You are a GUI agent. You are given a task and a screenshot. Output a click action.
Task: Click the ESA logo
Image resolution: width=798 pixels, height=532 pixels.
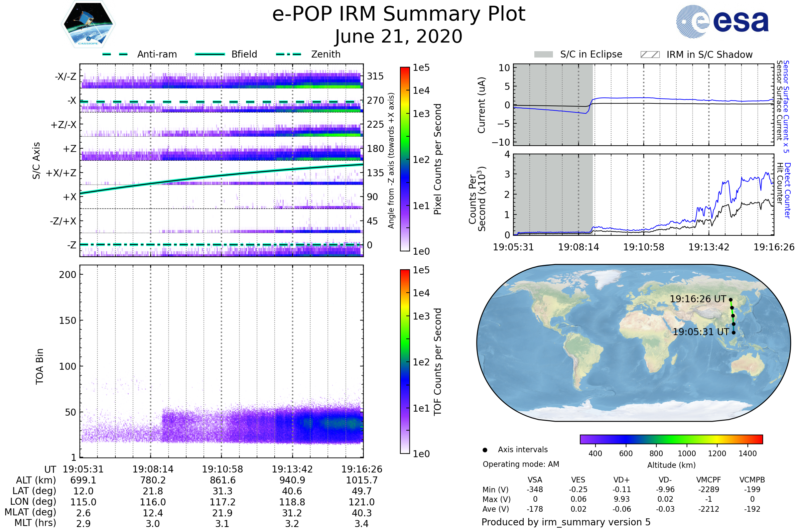point(722,22)
